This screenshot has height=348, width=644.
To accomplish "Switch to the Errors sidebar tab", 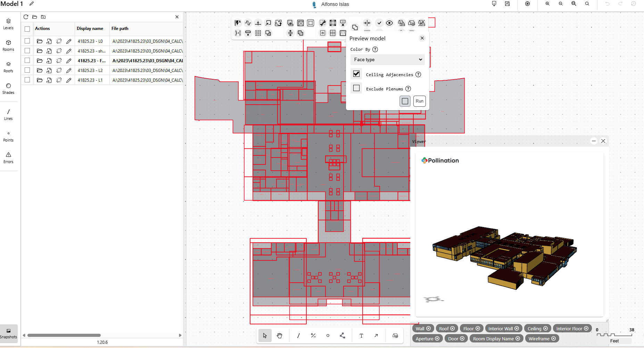I will tap(8, 157).
